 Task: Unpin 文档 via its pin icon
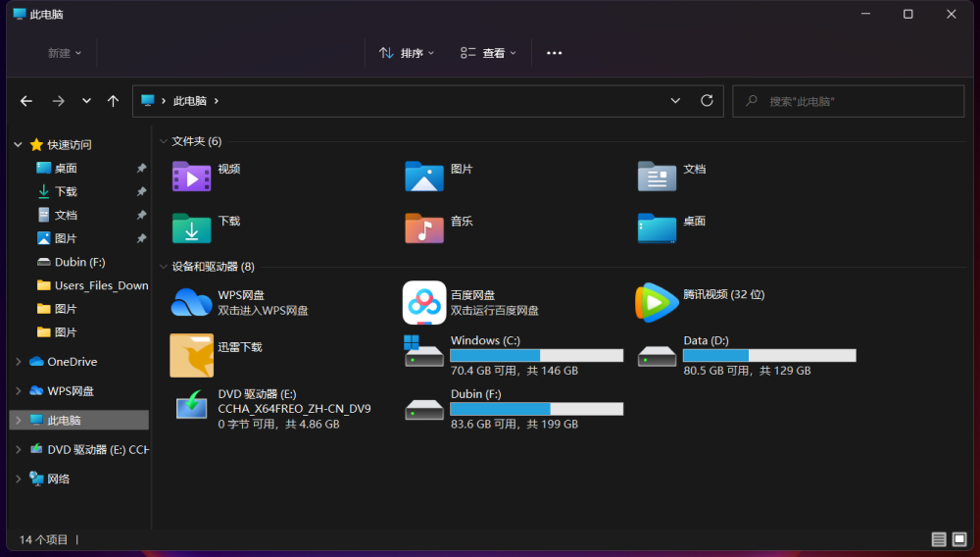(141, 215)
